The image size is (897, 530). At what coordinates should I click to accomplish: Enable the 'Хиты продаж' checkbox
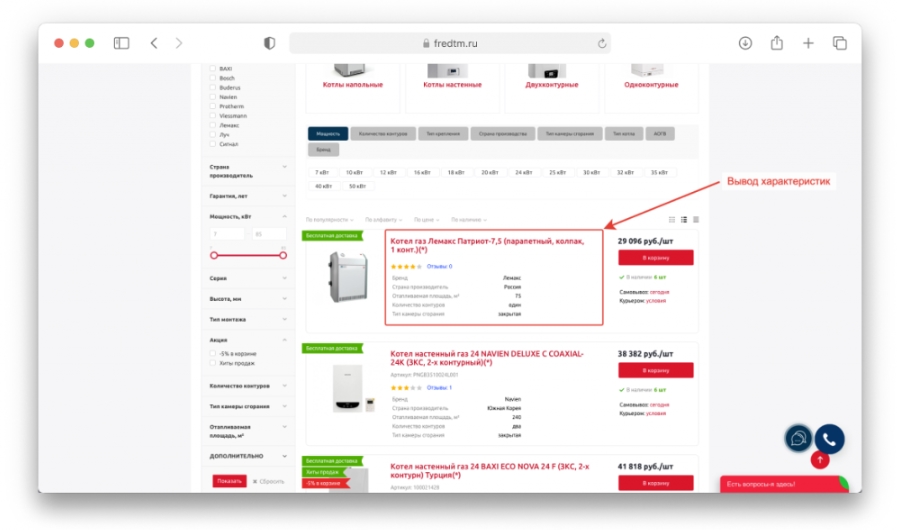[213, 363]
